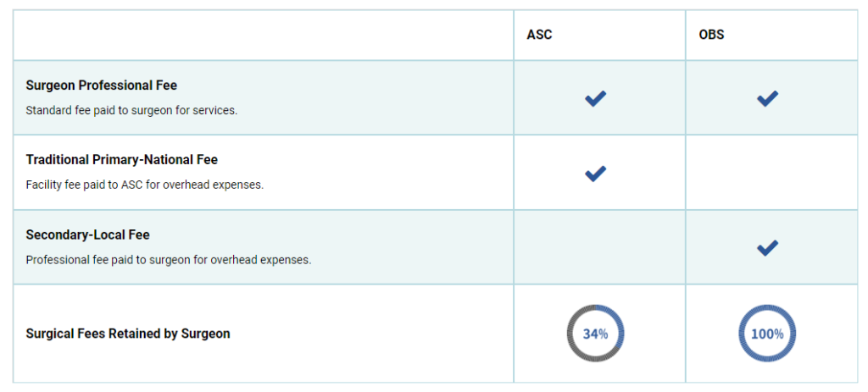Click the blank top-left header cell

pos(263,36)
